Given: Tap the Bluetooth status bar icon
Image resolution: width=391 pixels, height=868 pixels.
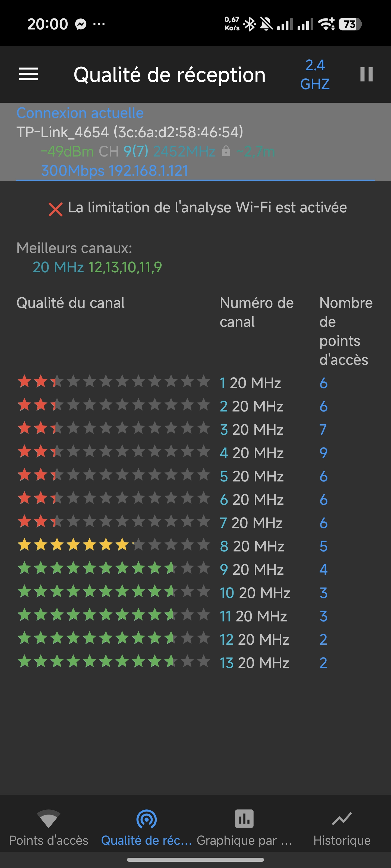Looking at the screenshot, I should point(250,24).
